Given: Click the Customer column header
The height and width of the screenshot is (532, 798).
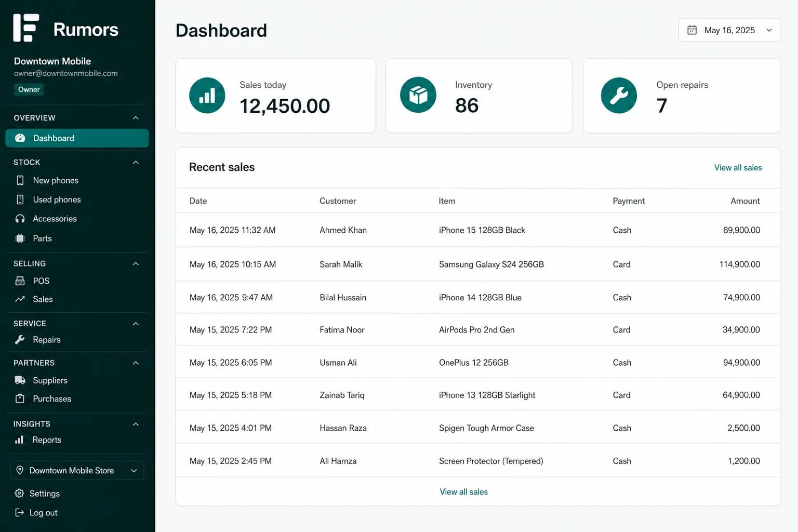Looking at the screenshot, I should click(338, 201).
